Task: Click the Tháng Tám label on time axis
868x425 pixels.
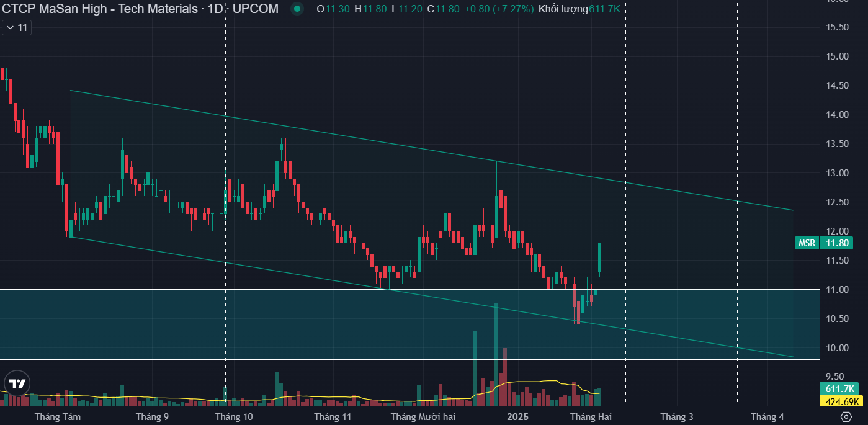Action: click(x=58, y=417)
